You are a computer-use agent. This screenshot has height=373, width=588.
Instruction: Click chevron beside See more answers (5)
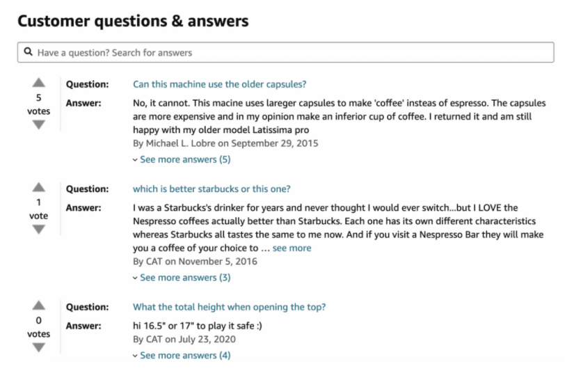pyautogui.click(x=135, y=160)
